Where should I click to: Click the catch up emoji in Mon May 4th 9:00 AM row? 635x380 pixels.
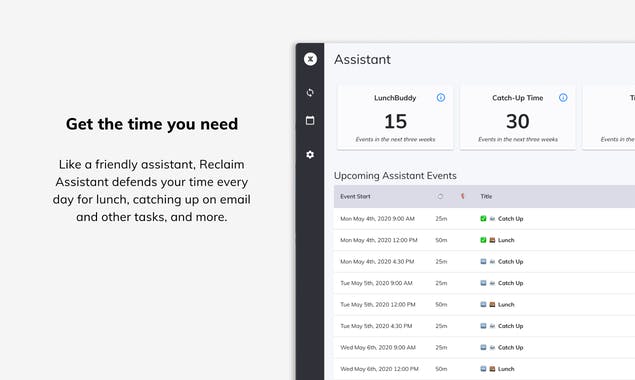(x=492, y=219)
